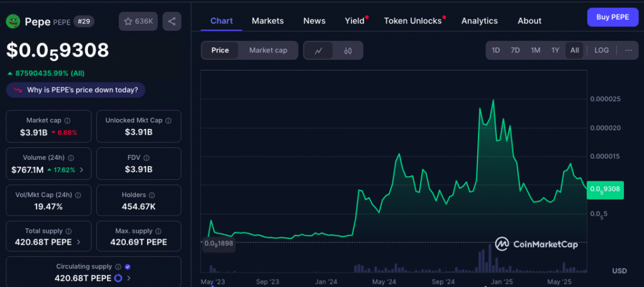
Task: Open 'Why is PEPE's price down today?'
Action: coord(76,90)
